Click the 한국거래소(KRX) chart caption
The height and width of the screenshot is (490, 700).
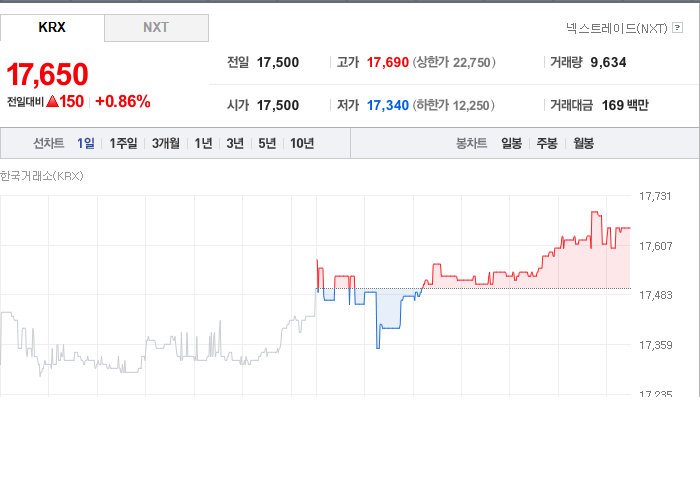click(42, 176)
